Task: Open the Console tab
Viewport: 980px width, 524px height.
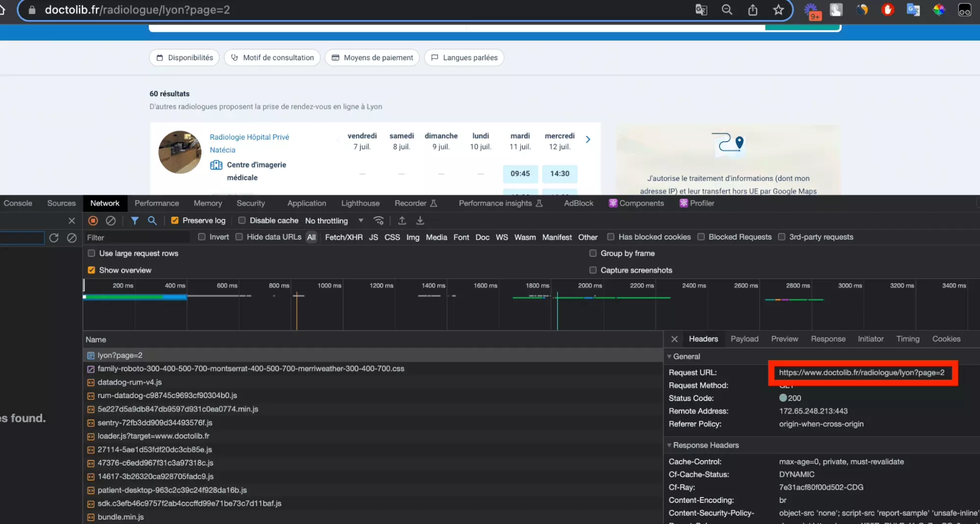Action: (18, 203)
